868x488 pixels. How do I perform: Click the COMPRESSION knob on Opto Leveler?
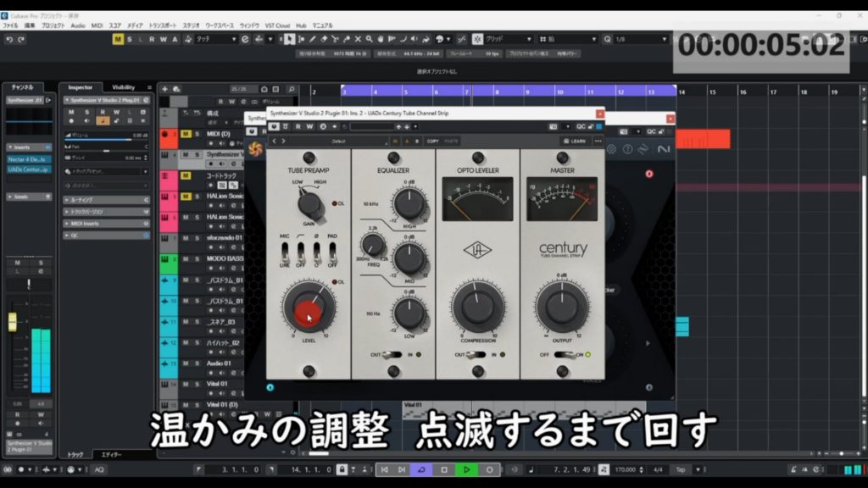477,306
